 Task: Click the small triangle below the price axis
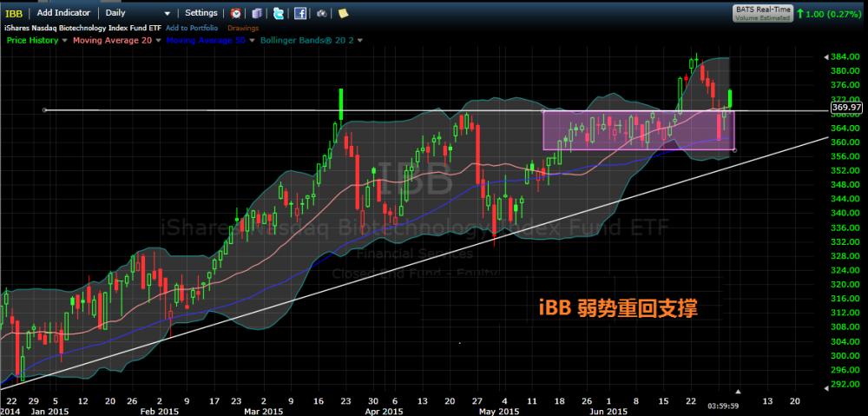point(739,393)
